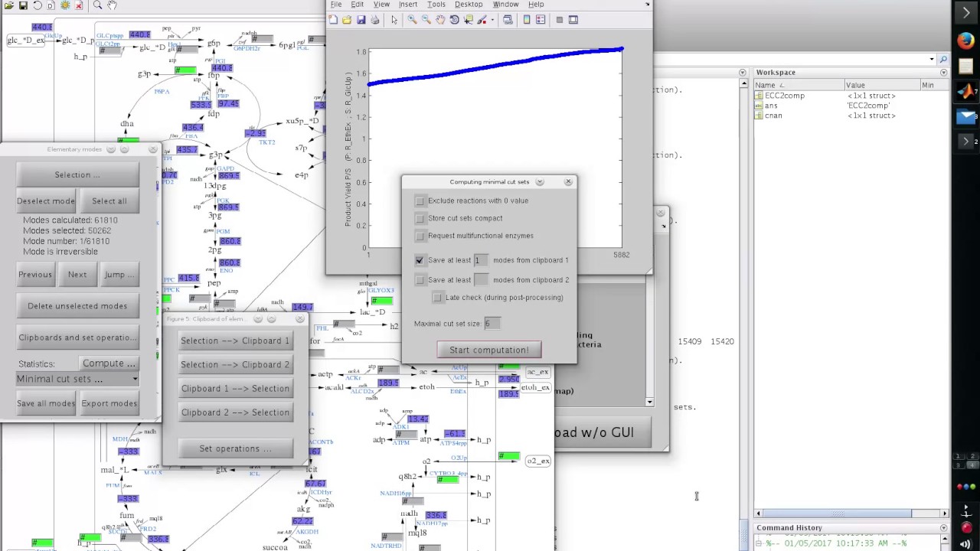Click the circular reset arrow icon in map toolbar
The height and width of the screenshot is (551, 980).
pyautogui.click(x=37, y=5)
